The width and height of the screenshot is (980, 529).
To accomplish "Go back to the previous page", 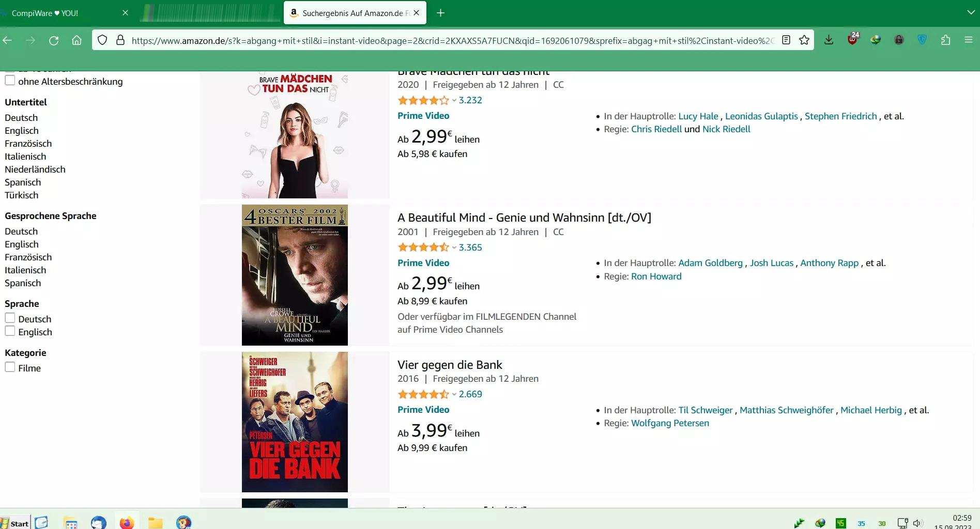I will pyautogui.click(x=7, y=40).
